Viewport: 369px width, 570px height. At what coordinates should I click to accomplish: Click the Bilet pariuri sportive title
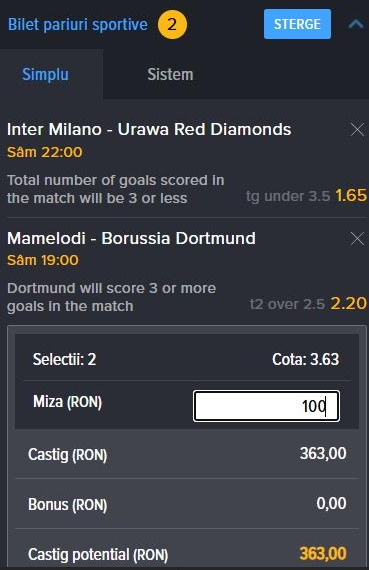(x=78, y=24)
